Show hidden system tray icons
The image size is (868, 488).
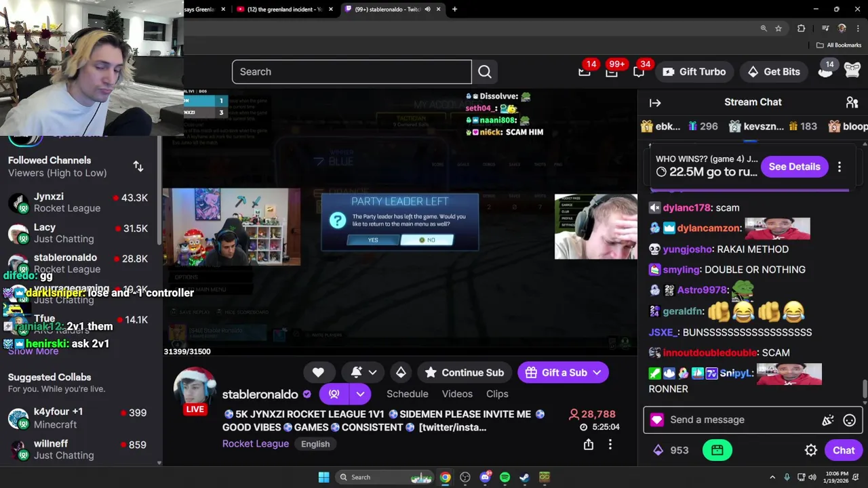pos(772,477)
